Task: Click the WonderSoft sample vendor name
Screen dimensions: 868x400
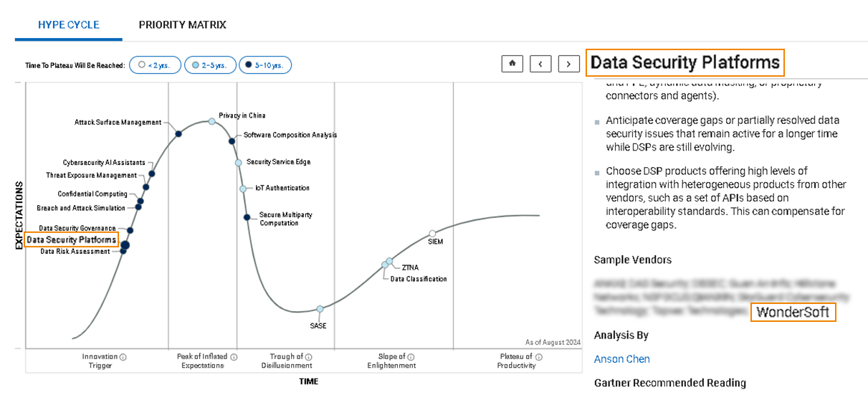Action: (x=793, y=313)
